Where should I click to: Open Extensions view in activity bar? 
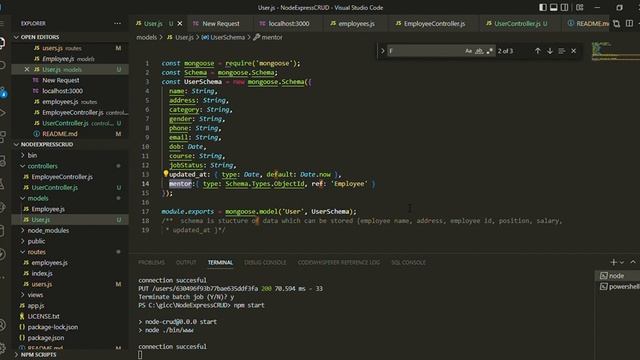point(2,137)
